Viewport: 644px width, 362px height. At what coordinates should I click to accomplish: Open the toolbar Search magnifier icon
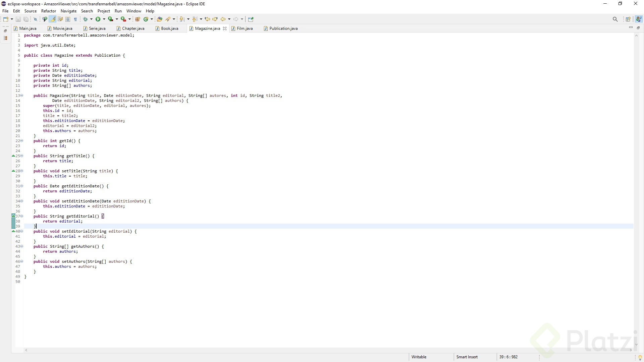(x=615, y=19)
